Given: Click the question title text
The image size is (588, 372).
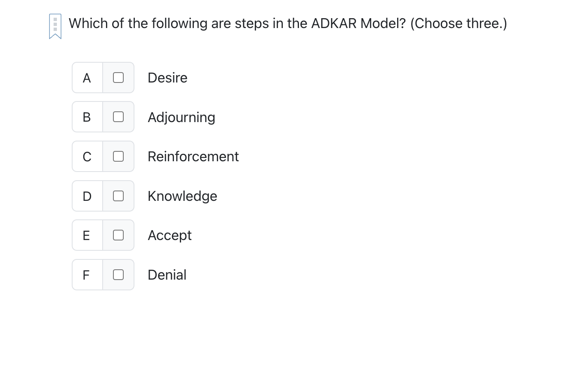Looking at the screenshot, I should [x=288, y=24].
